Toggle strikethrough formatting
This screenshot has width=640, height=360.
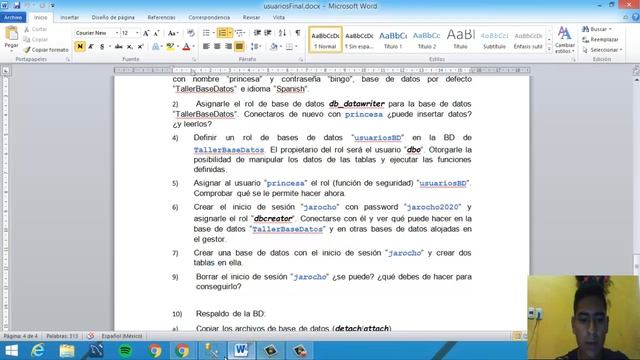118,47
